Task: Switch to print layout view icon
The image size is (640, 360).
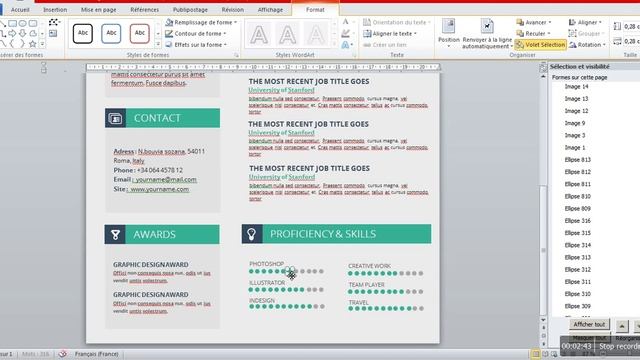Action: pyautogui.click(x=536, y=354)
